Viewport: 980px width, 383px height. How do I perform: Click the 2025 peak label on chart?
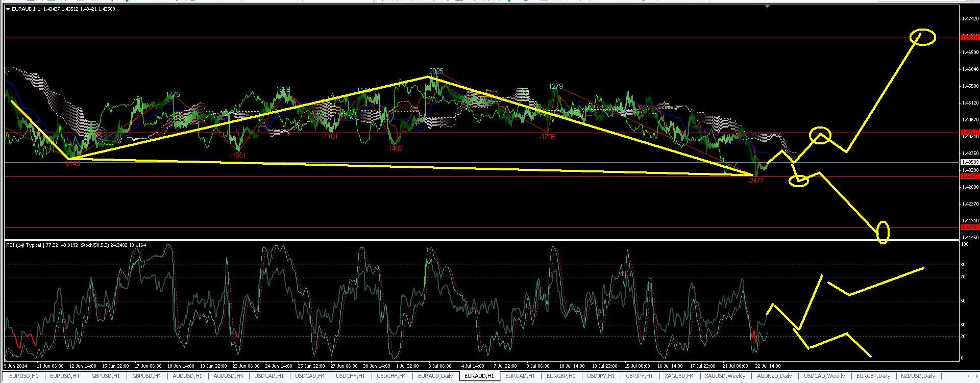click(436, 71)
